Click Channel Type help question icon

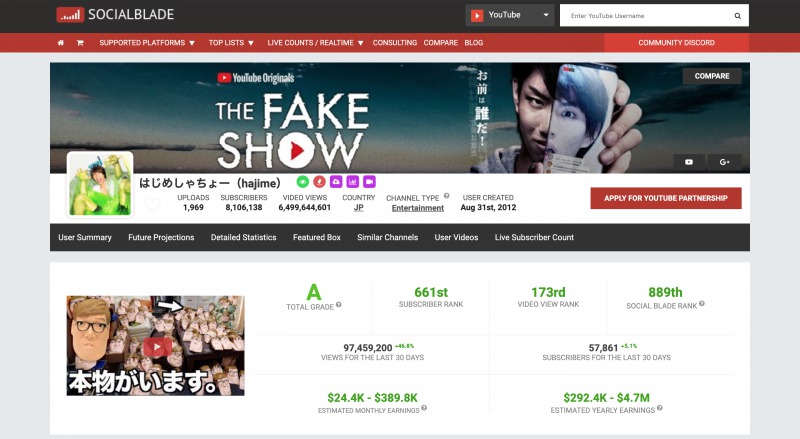click(446, 196)
